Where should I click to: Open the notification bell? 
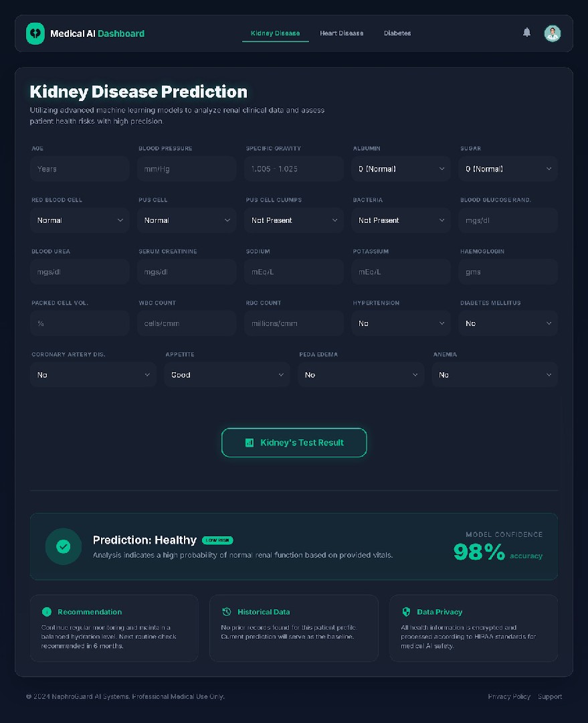click(526, 32)
